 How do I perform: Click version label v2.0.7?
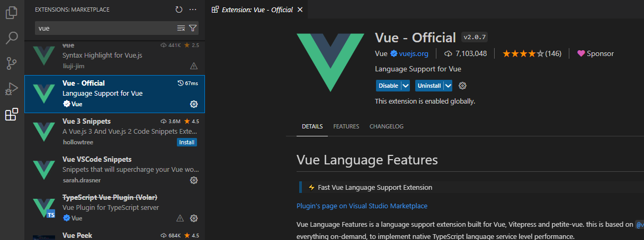coord(475,37)
